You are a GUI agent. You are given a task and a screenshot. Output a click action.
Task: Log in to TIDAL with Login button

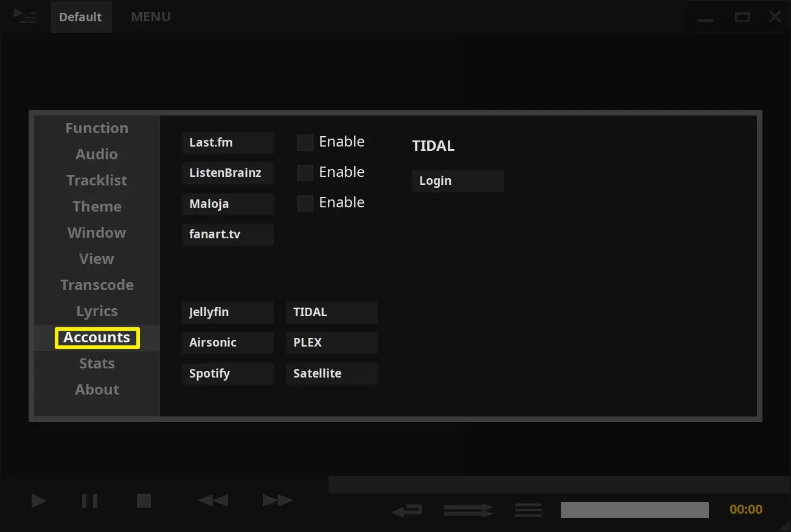458,181
